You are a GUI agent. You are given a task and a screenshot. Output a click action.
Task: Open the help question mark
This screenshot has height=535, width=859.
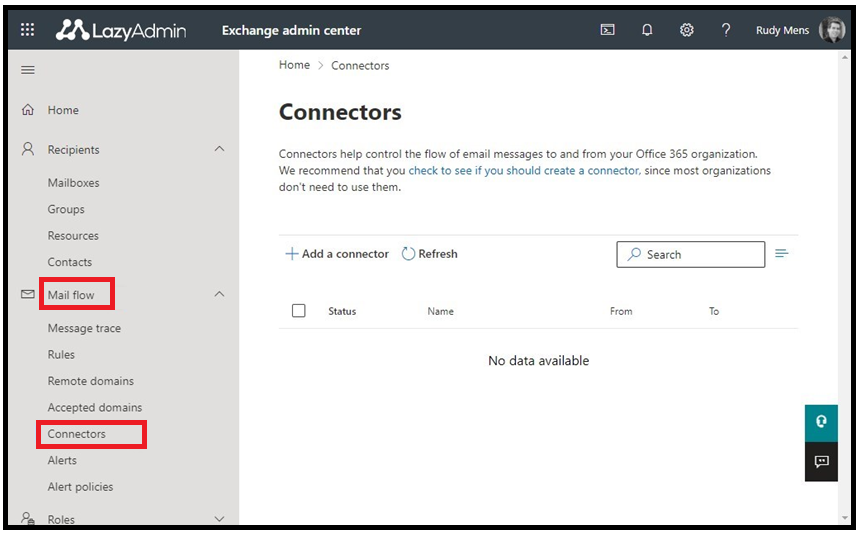pos(726,30)
